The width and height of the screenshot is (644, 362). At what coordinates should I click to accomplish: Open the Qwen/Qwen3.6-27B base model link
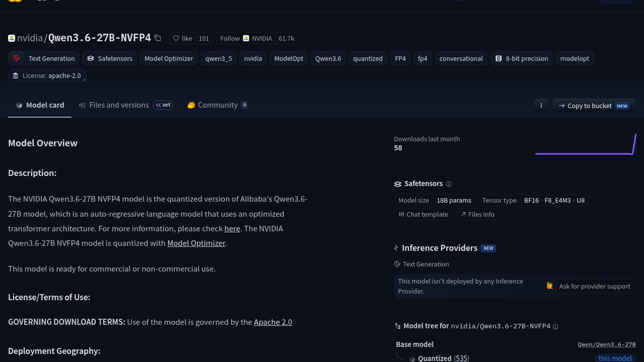(606, 345)
